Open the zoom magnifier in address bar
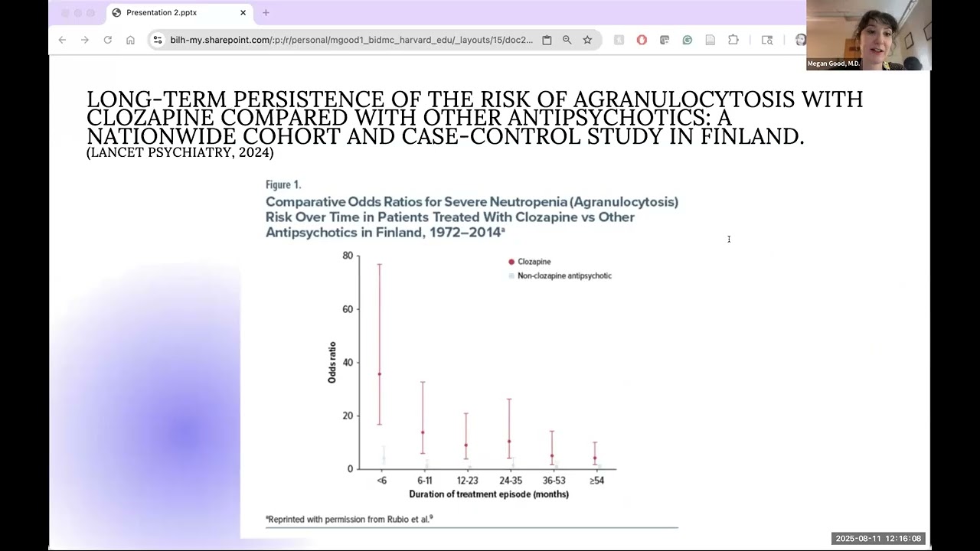This screenshot has width=980, height=551. point(567,40)
